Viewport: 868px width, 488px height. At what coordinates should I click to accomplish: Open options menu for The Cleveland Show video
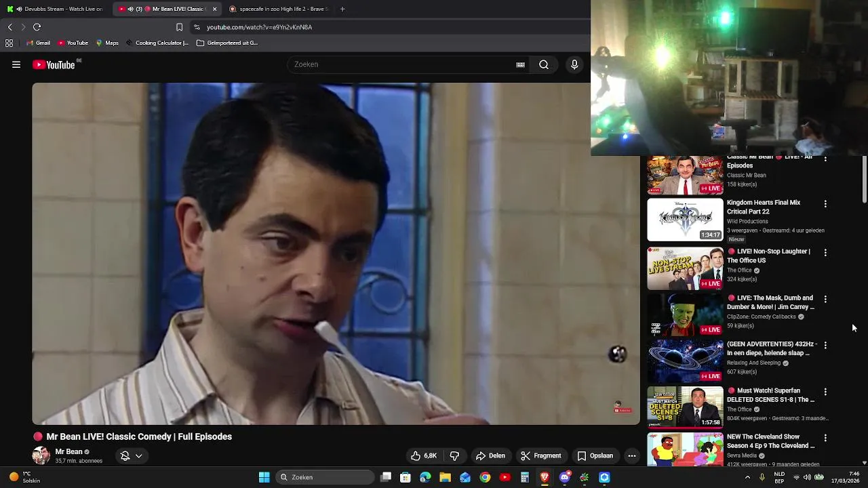(825, 438)
